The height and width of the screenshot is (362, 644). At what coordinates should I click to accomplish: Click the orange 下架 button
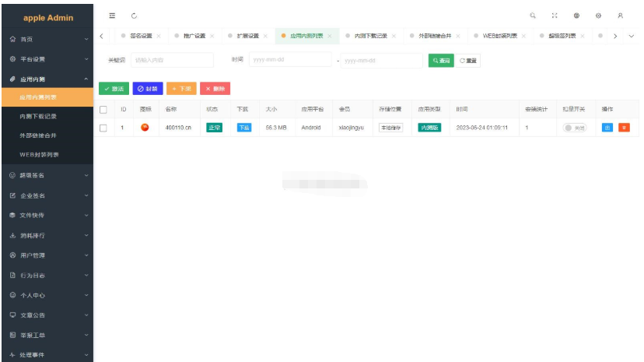[181, 89]
